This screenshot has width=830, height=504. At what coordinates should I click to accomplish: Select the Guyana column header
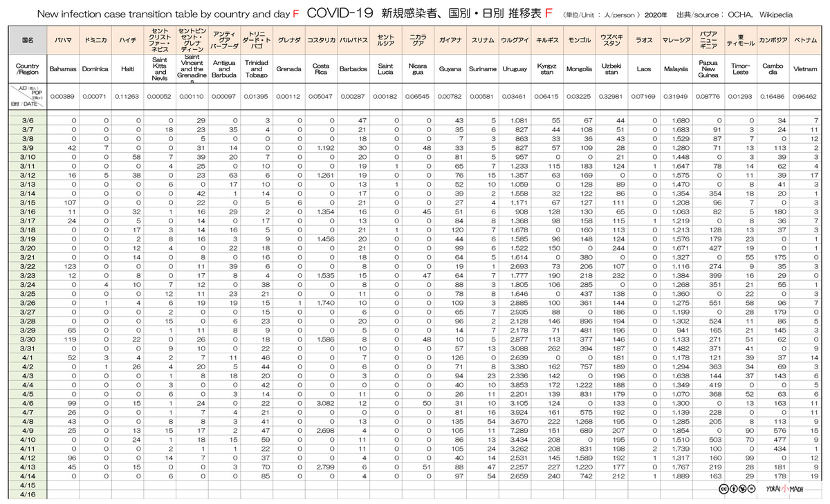(x=450, y=69)
